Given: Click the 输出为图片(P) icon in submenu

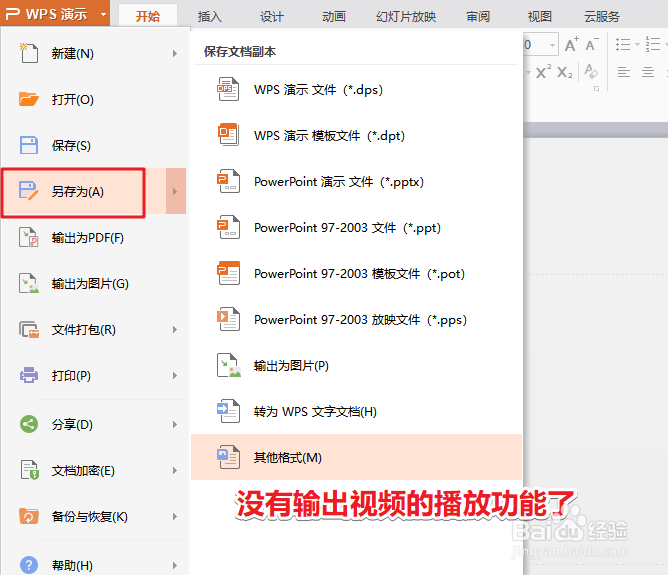Looking at the screenshot, I should [228, 365].
